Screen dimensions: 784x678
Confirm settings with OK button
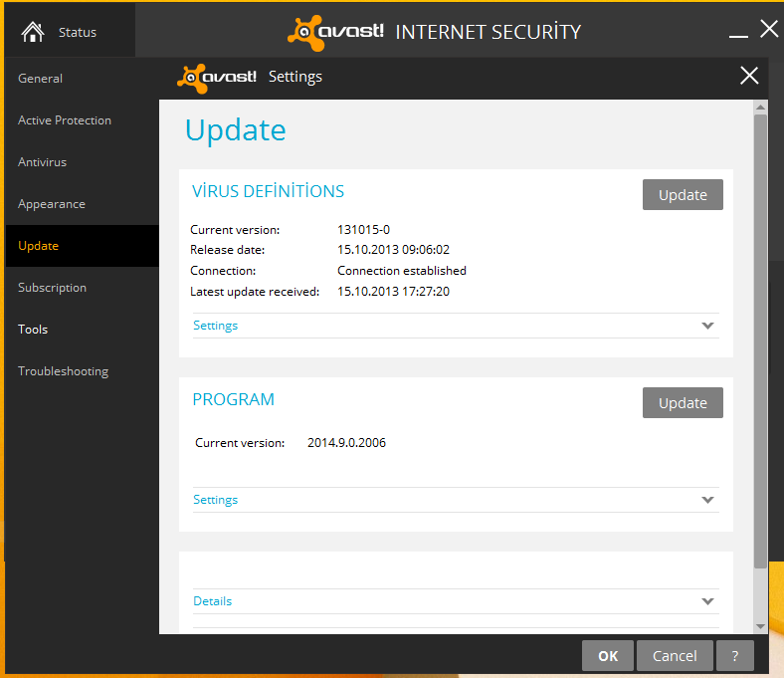click(608, 655)
